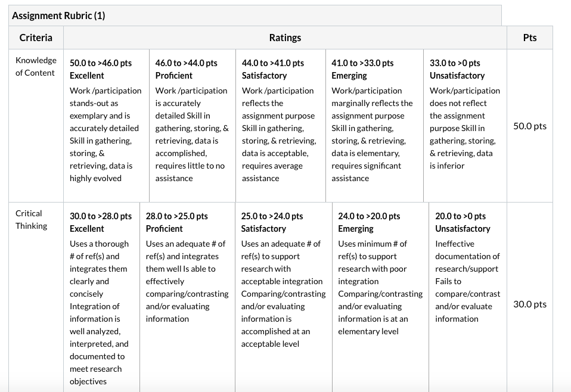571x392 pixels.
Task: Click the 'requires little to no assistance' description
Action: (x=190, y=172)
